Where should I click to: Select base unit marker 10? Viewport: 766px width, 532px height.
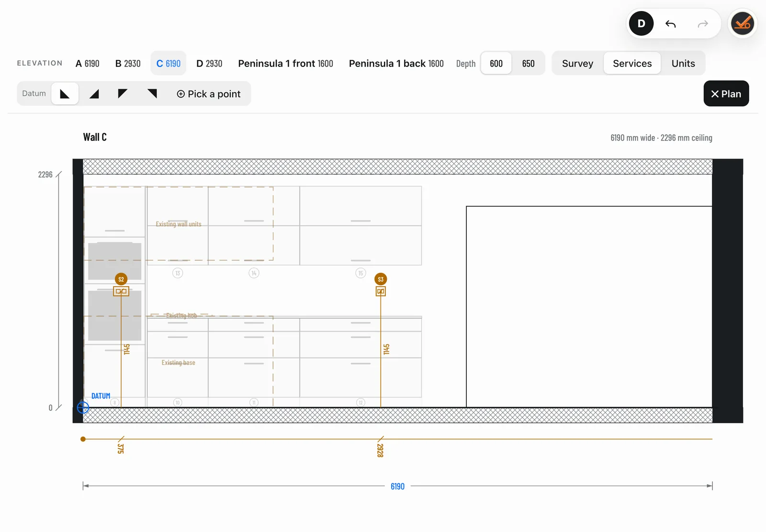pos(178,402)
